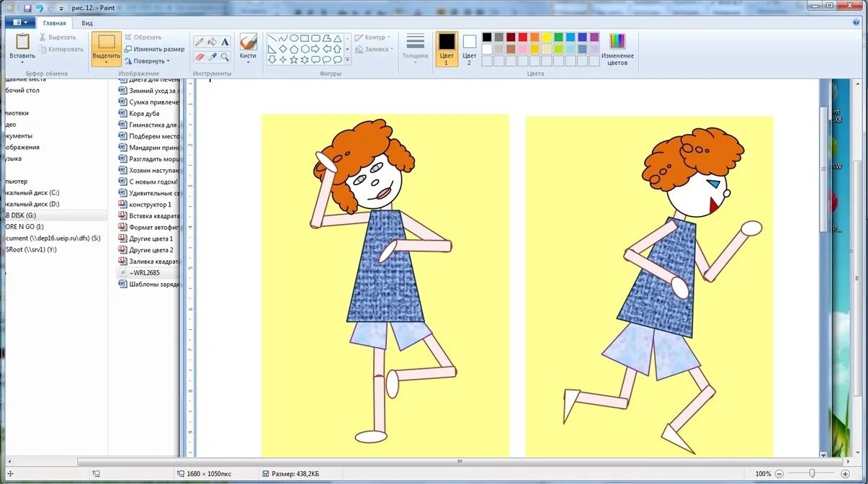Switch to the Вид ribbon tab
The width and height of the screenshot is (868, 484).
87,23
